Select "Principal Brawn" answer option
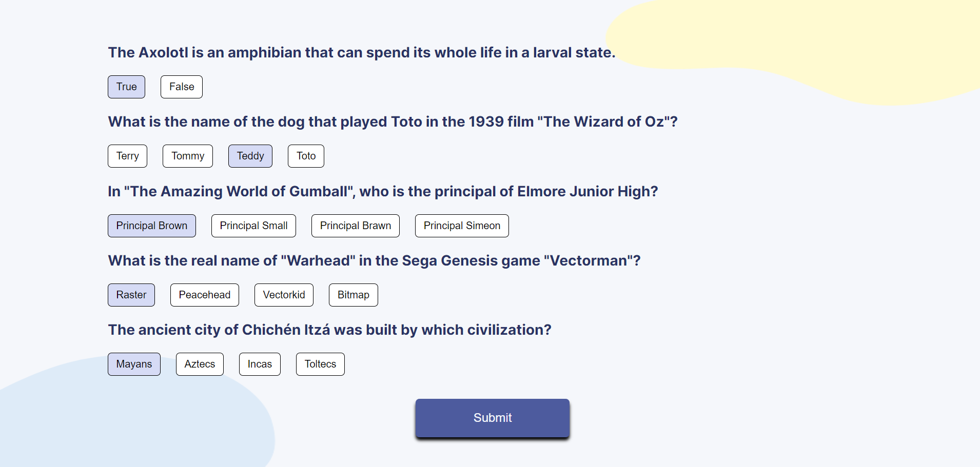980x467 pixels. click(x=355, y=226)
